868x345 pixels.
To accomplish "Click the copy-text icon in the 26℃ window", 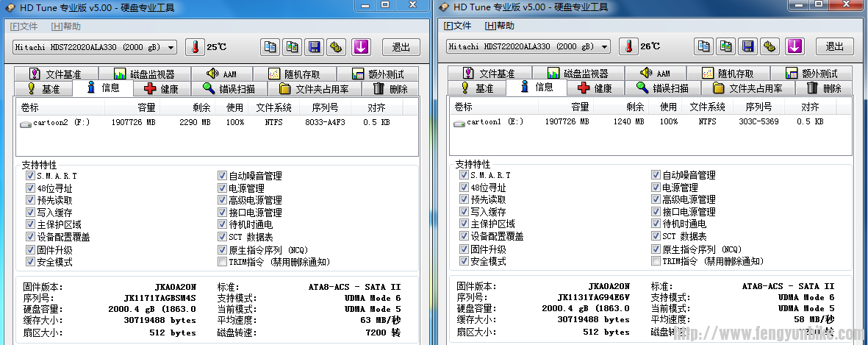I will click(x=704, y=46).
